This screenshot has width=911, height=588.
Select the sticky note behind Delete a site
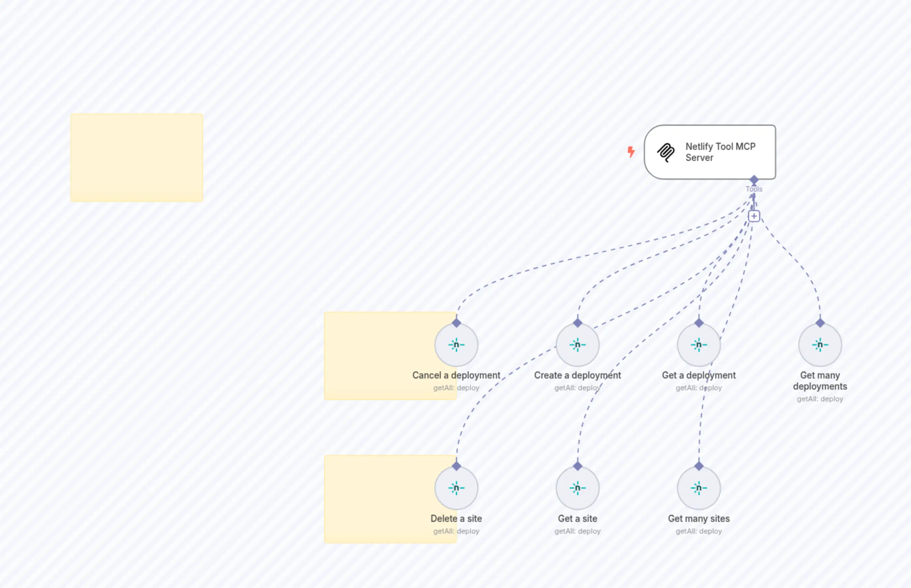tap(382, 498)
